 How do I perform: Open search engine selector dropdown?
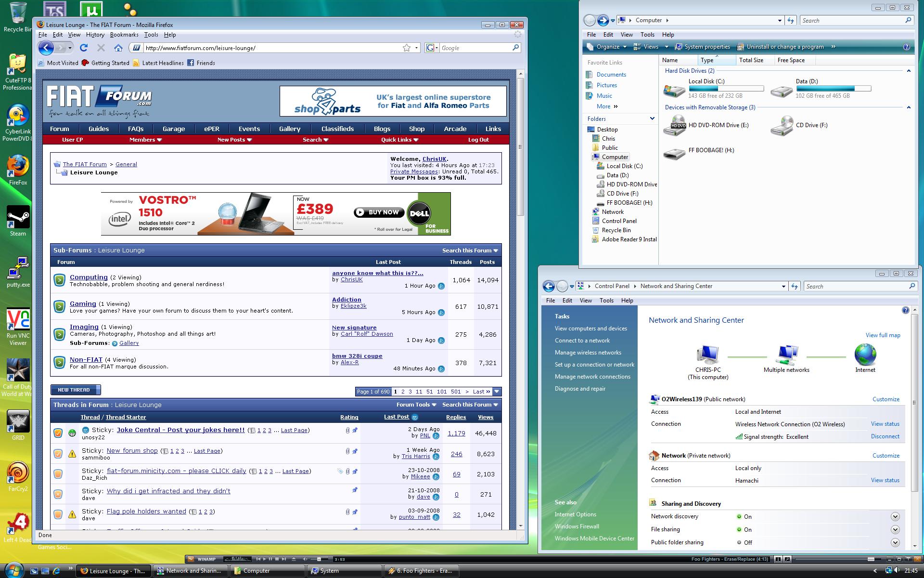coord(432,48)
